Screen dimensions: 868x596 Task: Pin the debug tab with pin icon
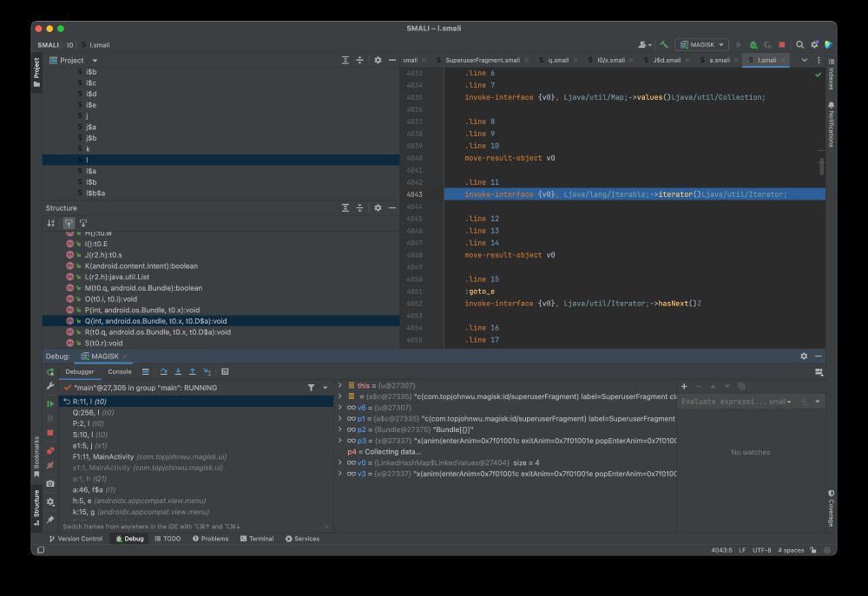[50, 519]
